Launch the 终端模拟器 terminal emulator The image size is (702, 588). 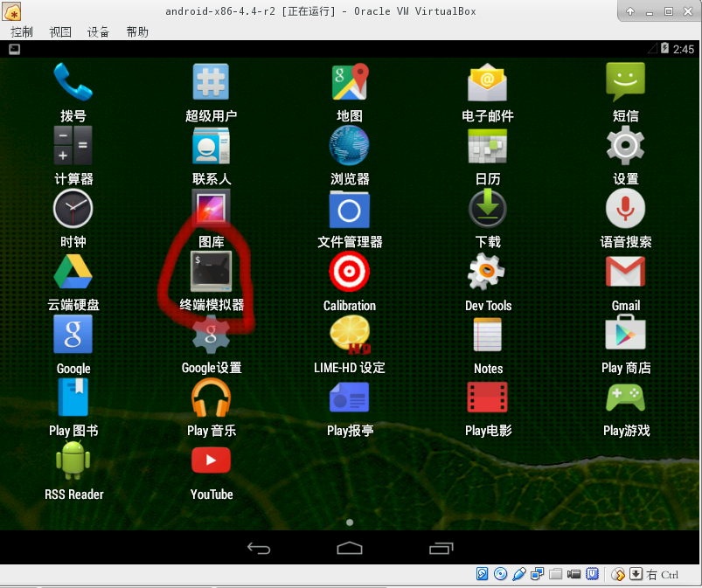pos(211,271)
